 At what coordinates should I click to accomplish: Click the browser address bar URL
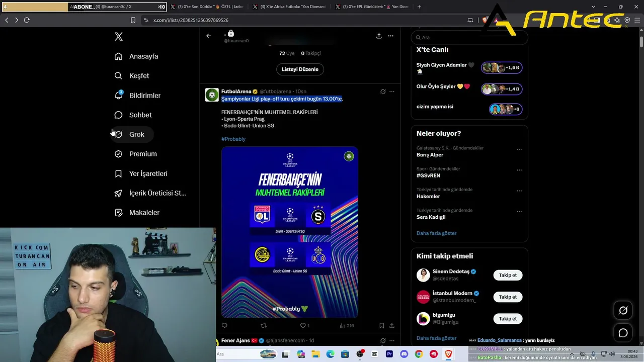191,20
